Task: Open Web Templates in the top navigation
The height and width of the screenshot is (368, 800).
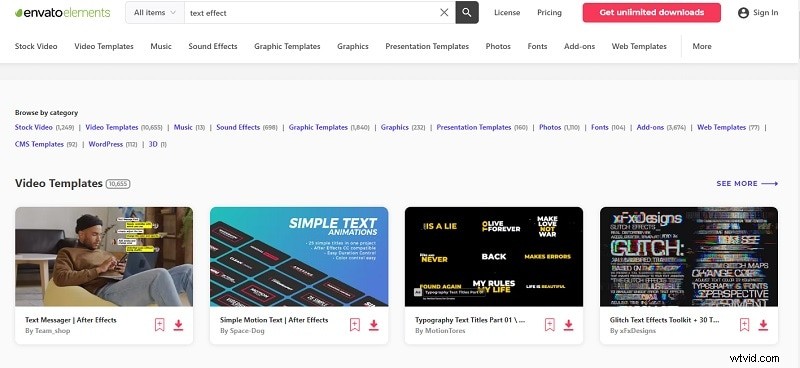Action: click(639, 46)
